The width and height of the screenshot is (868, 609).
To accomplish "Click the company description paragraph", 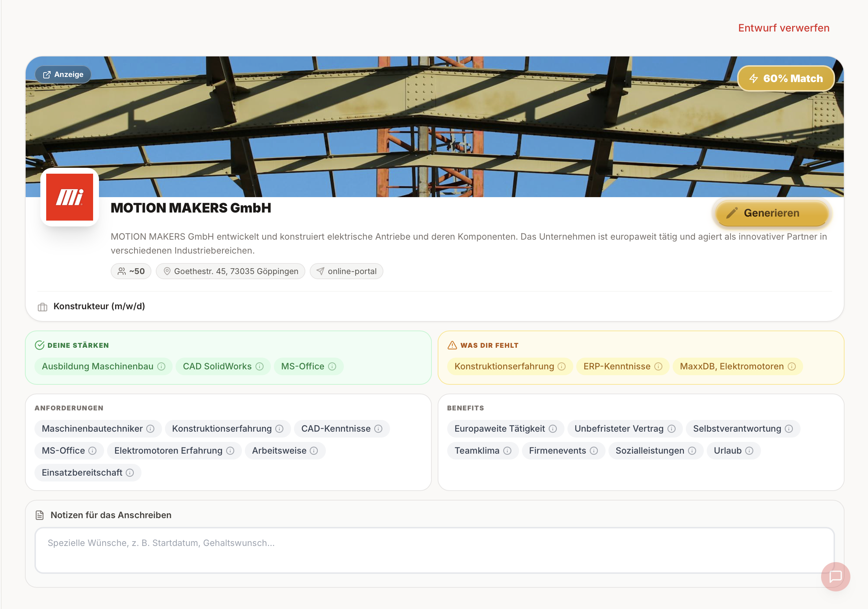I will point(468,243).
